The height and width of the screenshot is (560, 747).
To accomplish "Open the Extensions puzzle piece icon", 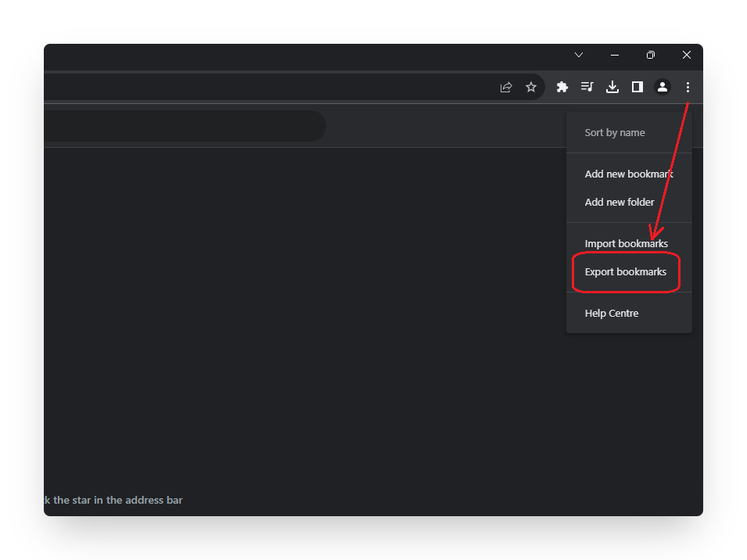I will click(562, 87).
